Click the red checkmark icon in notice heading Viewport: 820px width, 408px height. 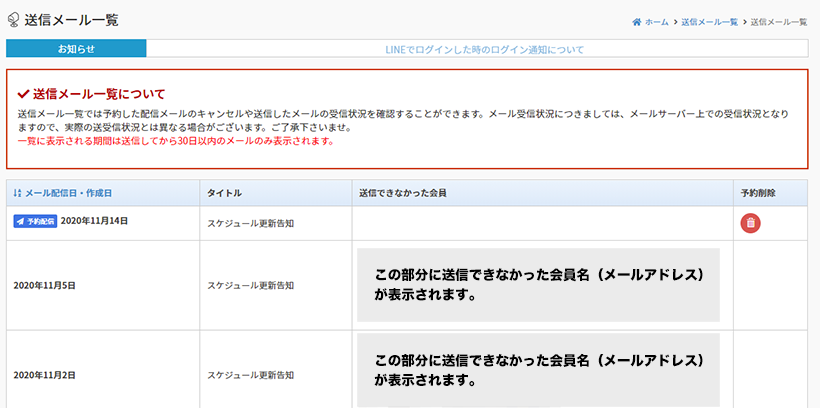[x=23, y=94]
